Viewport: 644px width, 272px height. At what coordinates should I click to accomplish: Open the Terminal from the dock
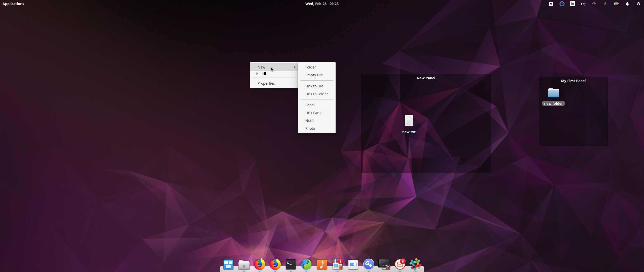[291, 264]
